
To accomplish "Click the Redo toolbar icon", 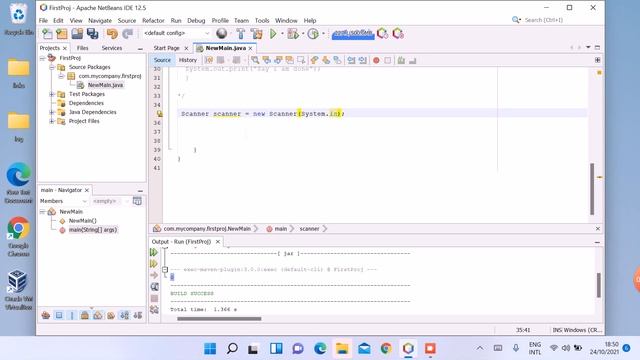I will (x=127, y=33).
